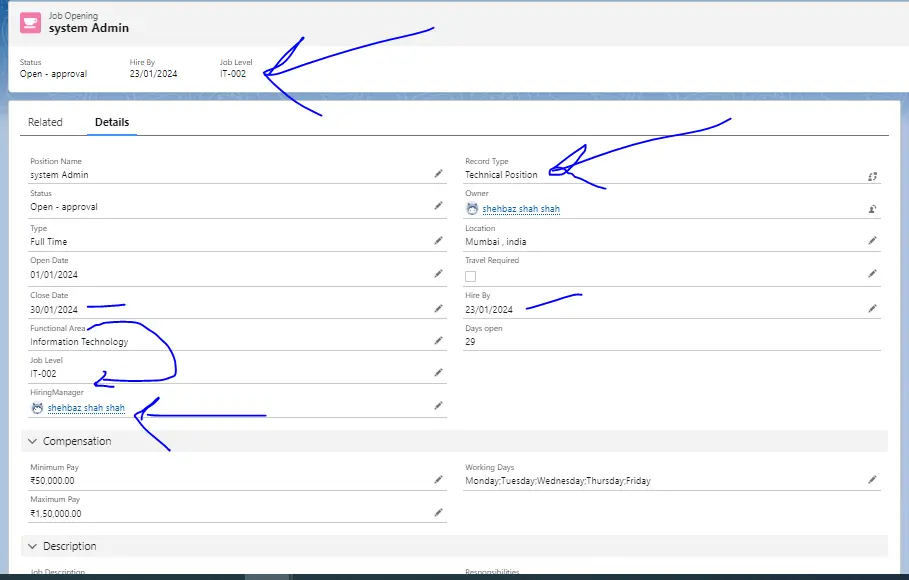Viewport: 909px width, 580px height.
Task: Edit the Functional Area pencil icon
Action: point(438,340)
